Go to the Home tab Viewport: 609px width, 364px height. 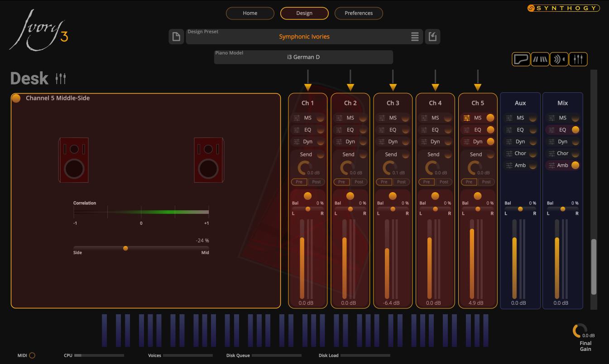pos(250,13)
